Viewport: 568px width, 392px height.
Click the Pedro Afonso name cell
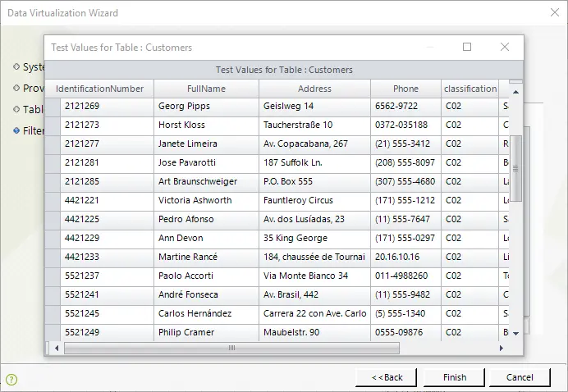[x=206, y=220]
